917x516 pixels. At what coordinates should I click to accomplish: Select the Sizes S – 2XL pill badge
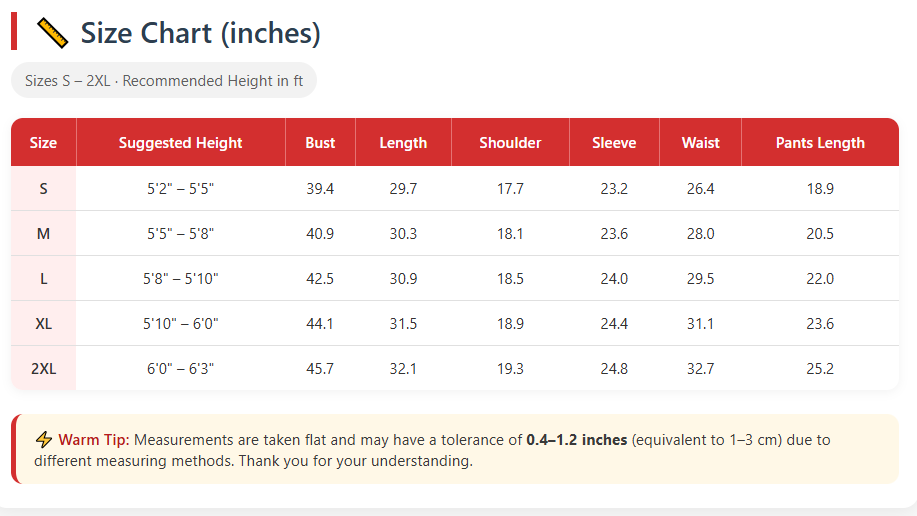coord(164,81)
